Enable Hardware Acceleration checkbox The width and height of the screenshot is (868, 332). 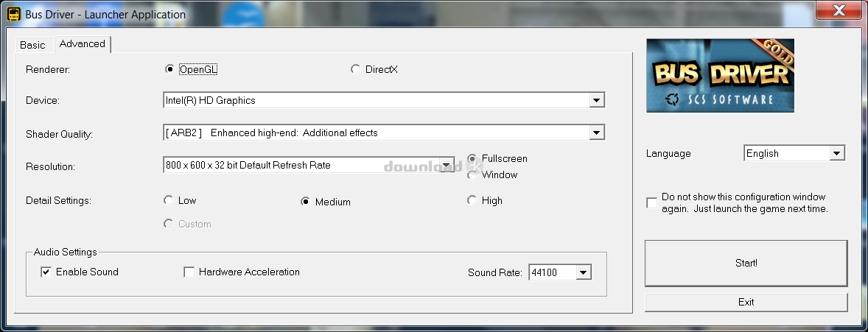coord(189,272)
